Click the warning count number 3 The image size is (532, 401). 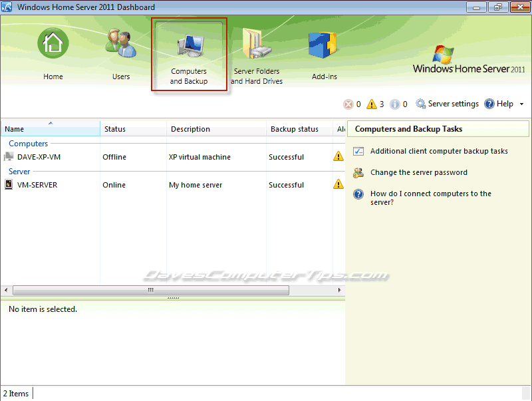click(x=382, y=104)
